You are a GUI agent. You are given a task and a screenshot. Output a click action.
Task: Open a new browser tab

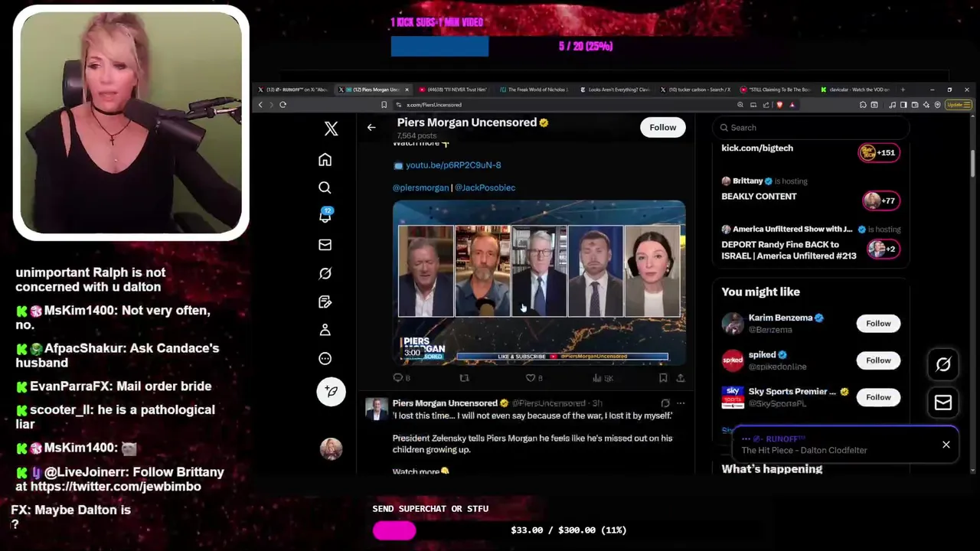click(x=903, y=90)
